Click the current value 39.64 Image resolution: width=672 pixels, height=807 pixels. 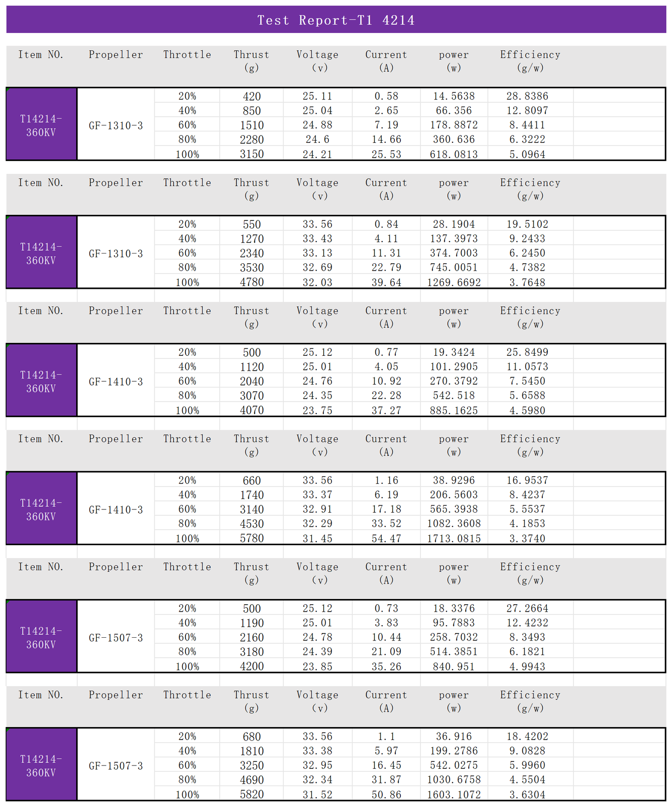(x=386, y=282)
